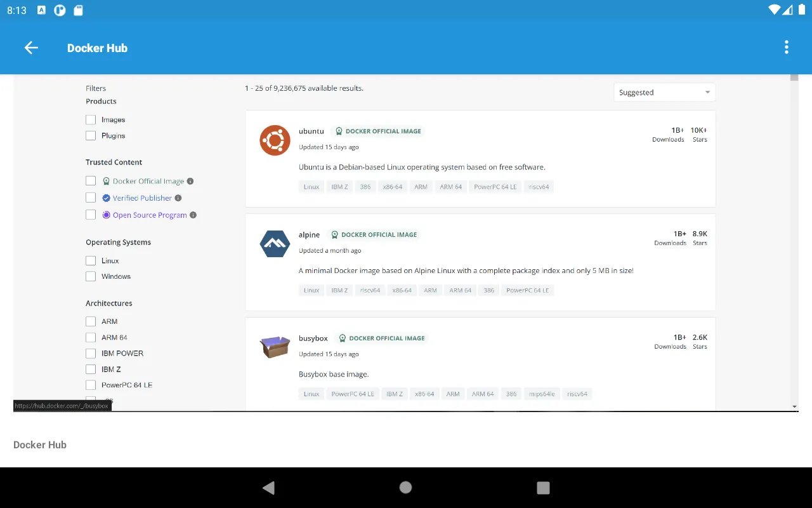Click '1 - 25 of 9,236,675 available results' text
Viewport: 812px width, 508px height.
[304, 88]
